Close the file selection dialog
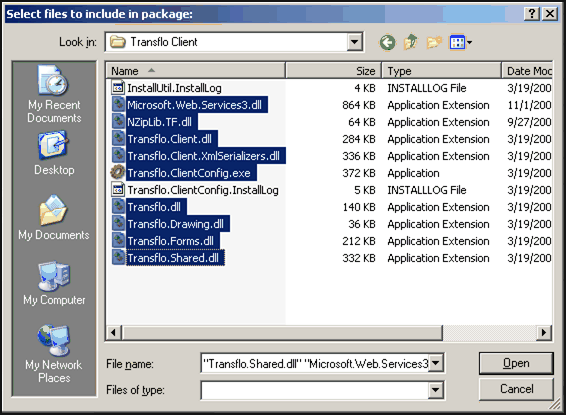Image resolution: width=566 pixels, height=415 pixels. point(550,14)
